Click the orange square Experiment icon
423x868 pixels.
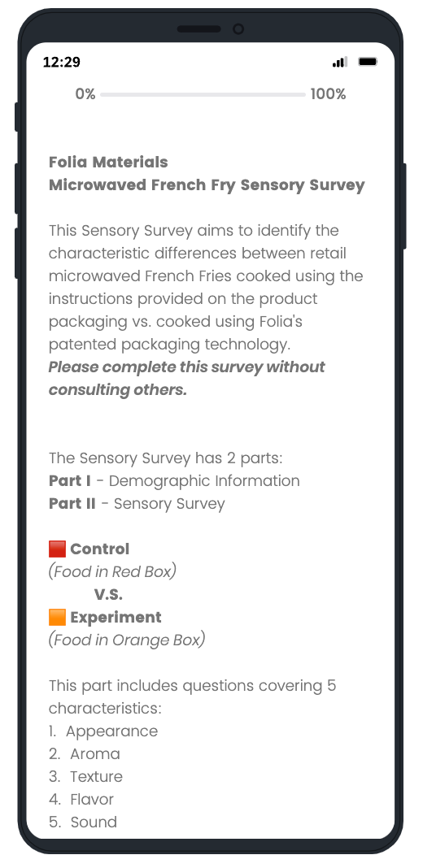click(x=57, y=617)
